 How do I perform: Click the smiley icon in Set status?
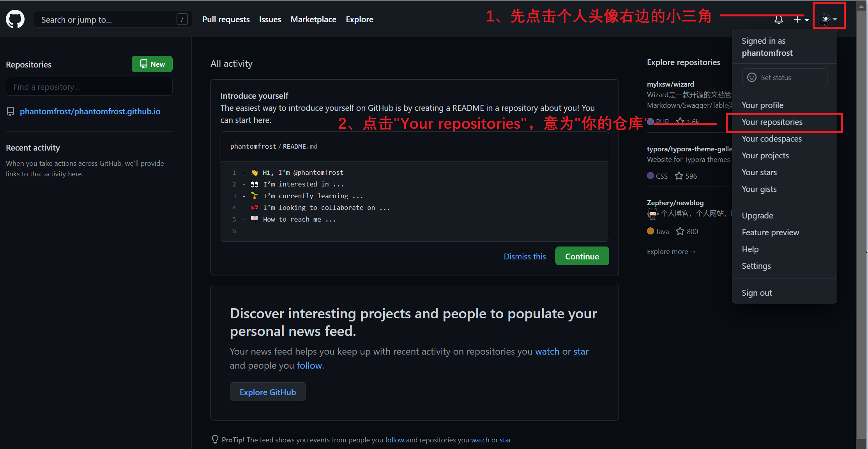point(752,77)
